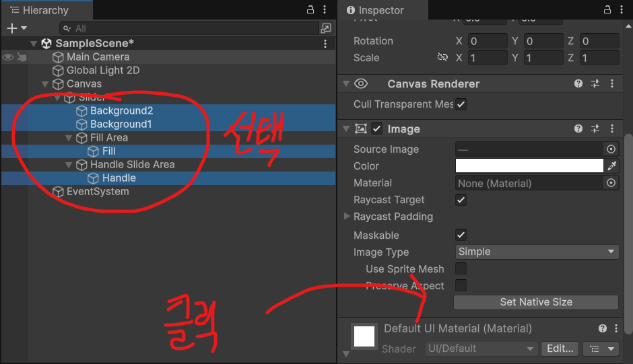
Task: Click the Inspector vertical scrollbar
Action: (x=628, y=234)
